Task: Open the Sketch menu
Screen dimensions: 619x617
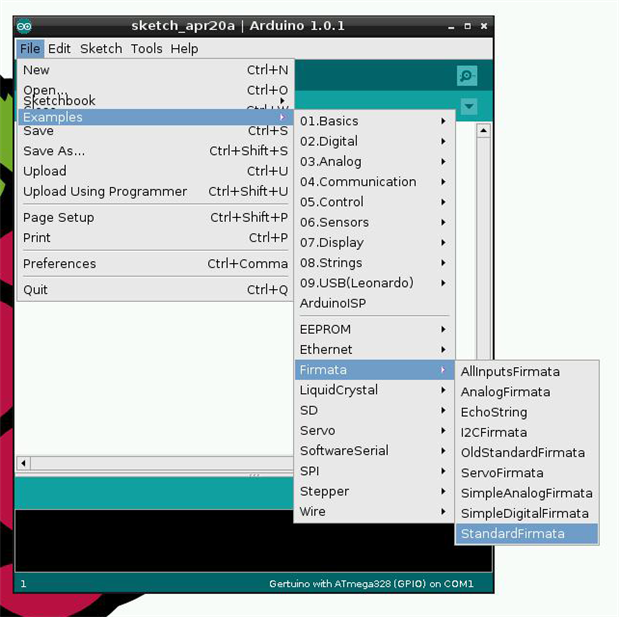Action: pyautogui.click(x=101, y=49)
